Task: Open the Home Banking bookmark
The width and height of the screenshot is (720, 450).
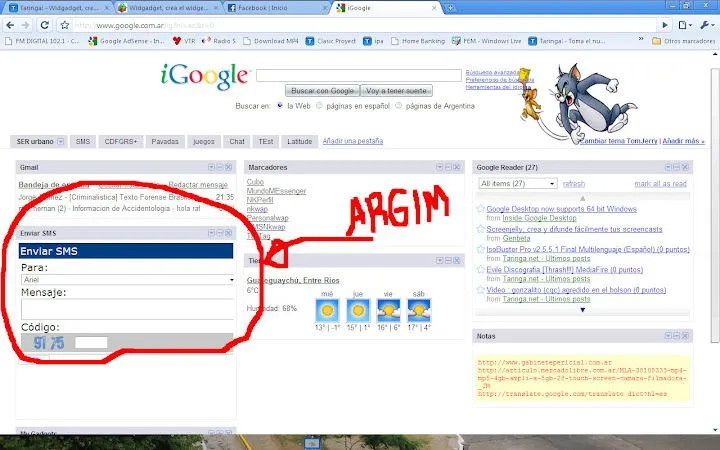Action: pyautogui.click(x=418, y=41)
